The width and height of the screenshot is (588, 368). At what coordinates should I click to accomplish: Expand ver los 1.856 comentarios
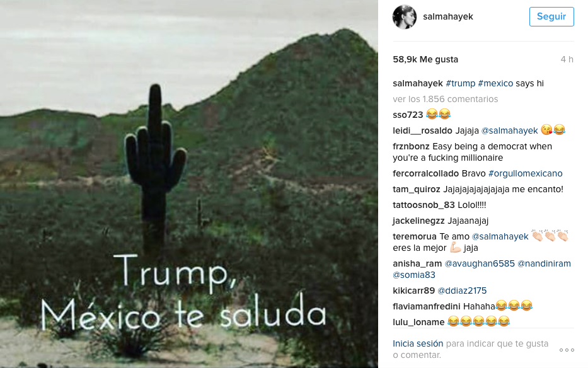(x=445, y=99)
